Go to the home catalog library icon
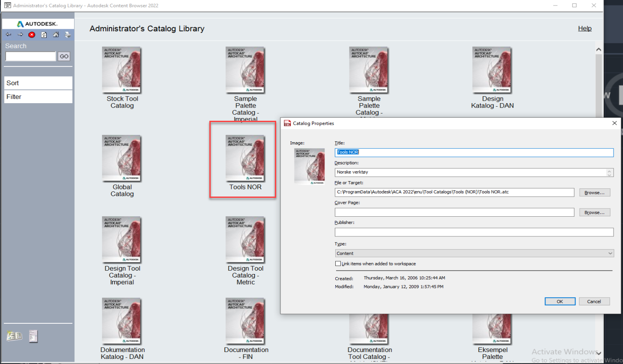 point(56,35)
